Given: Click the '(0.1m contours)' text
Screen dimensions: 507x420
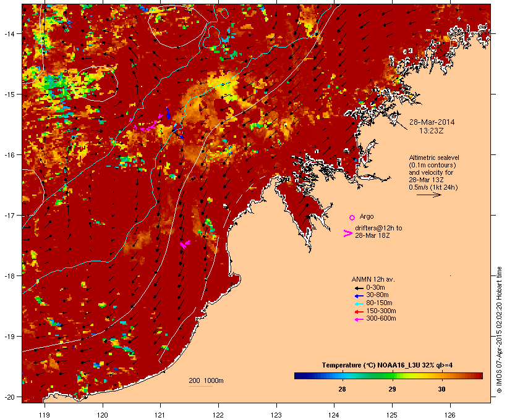Looking at the screenshot, I should tap(432, 165).
